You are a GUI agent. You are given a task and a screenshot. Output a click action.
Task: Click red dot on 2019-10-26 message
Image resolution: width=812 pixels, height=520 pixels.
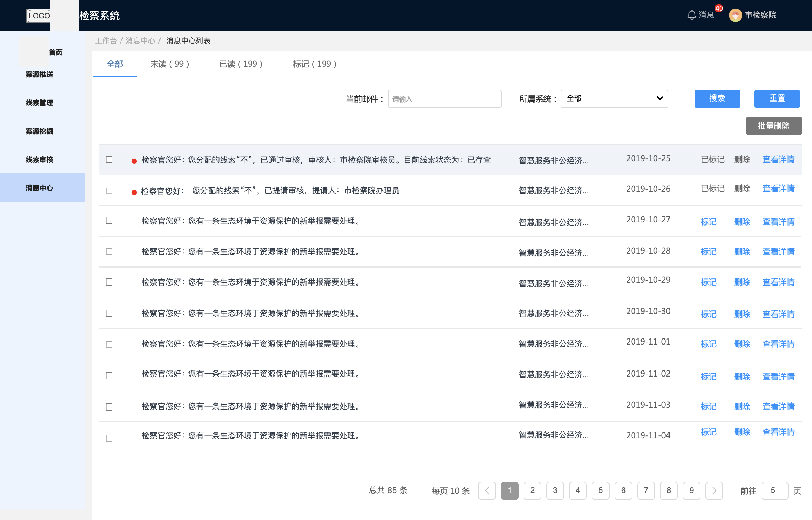(134, 192)
